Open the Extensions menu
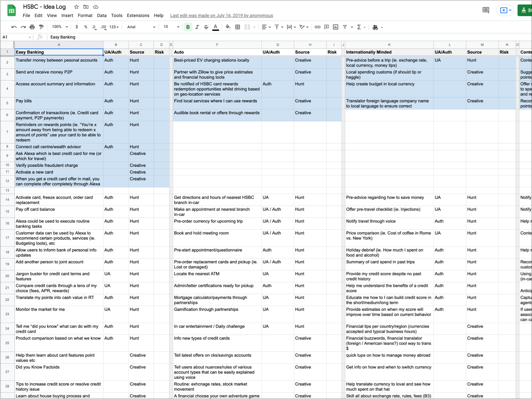 [x=138, y=15]
